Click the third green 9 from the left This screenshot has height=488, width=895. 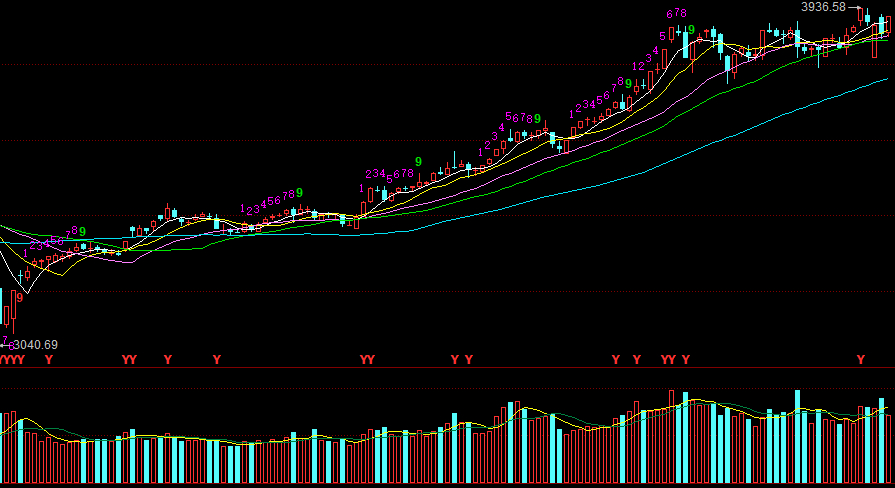tap(418, 161)
